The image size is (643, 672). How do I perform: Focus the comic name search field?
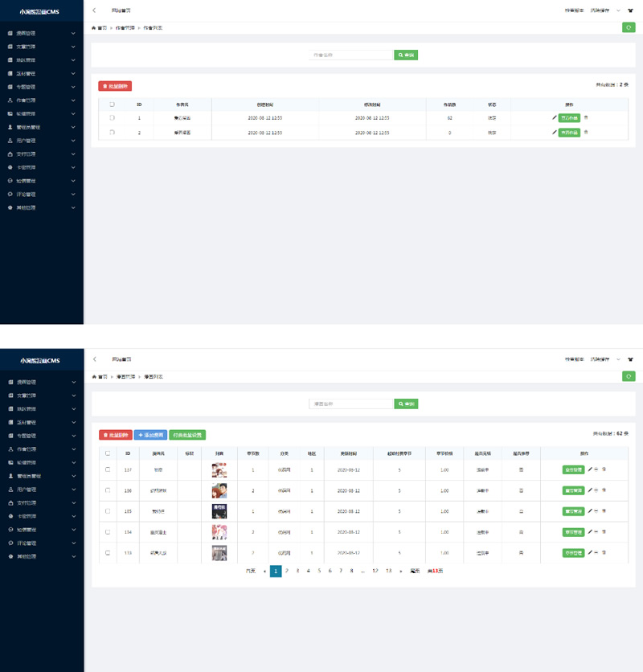[x=350, y=404]
